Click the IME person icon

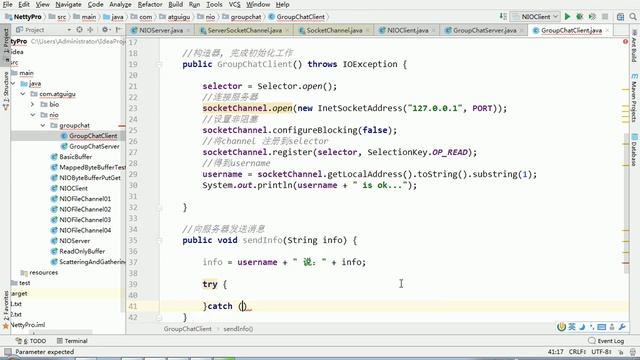point(612,327)
